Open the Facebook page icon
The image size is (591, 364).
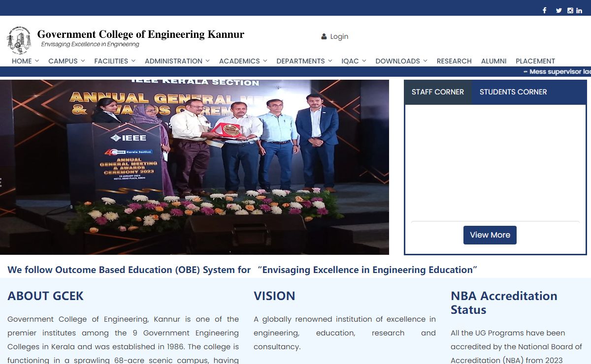[545, 10]
